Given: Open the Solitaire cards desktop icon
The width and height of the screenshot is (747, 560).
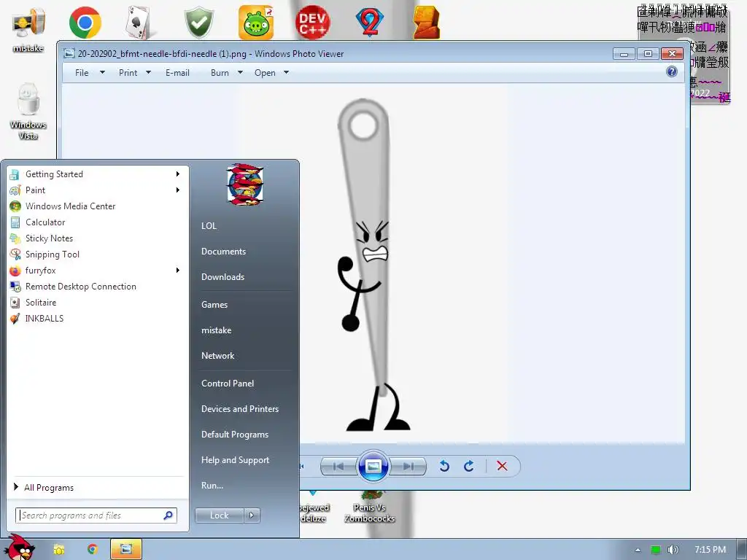Looking at the screenshot, I should (x=138, y=23).
